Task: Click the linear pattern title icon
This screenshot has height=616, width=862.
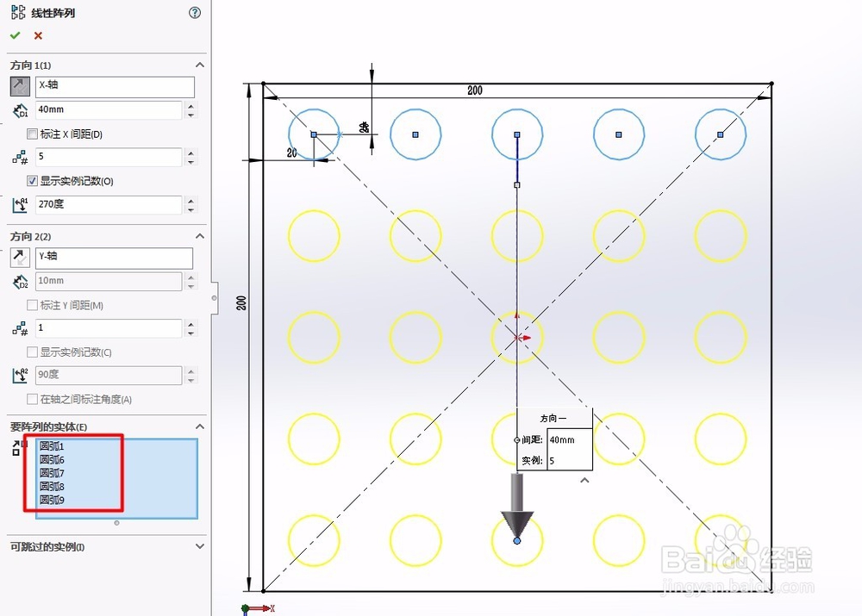Action: click(18, 13)
